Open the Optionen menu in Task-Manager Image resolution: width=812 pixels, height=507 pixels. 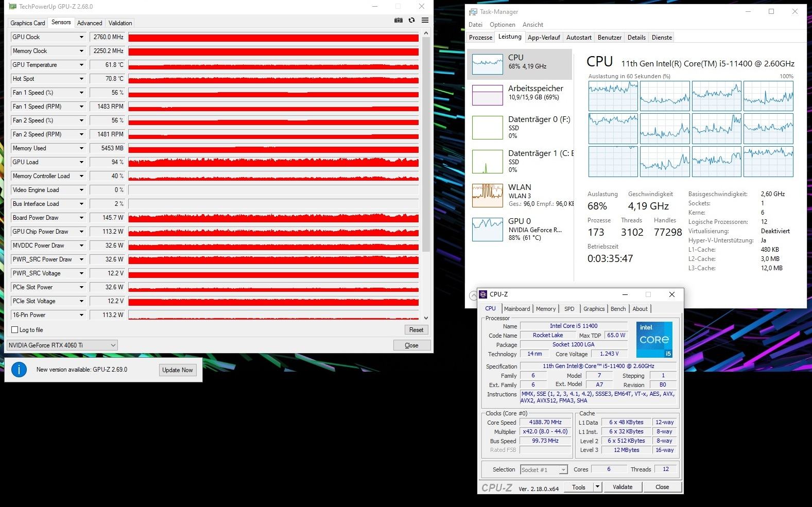(x=503, y=25)
